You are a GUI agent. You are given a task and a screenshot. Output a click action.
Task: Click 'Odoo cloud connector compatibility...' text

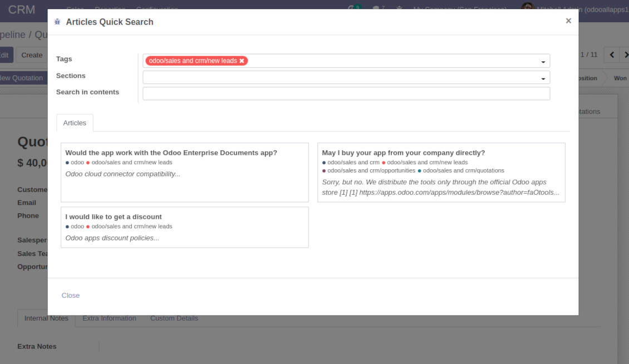click(x=123, y=174)
